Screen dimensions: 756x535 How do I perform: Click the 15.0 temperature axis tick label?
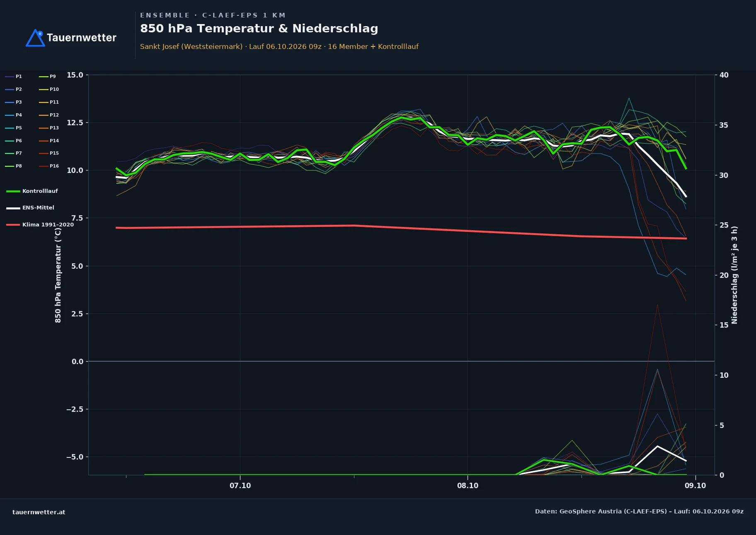tap(75, 75)
